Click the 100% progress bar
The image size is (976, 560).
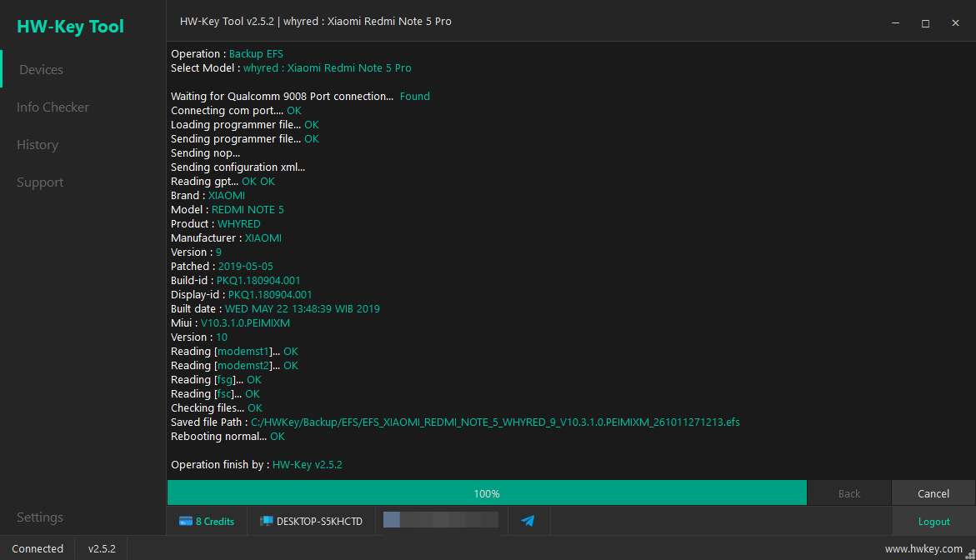487,492
